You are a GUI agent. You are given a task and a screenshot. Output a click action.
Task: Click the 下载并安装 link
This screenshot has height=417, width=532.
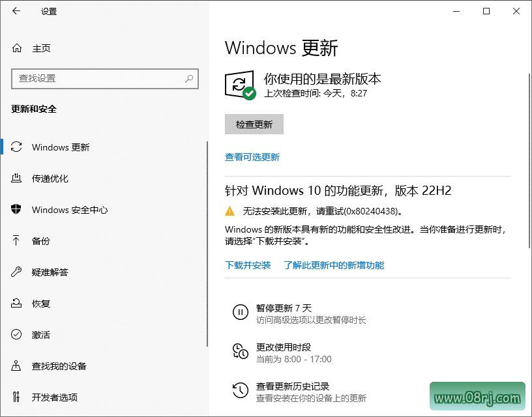click(x=248, y=265)
